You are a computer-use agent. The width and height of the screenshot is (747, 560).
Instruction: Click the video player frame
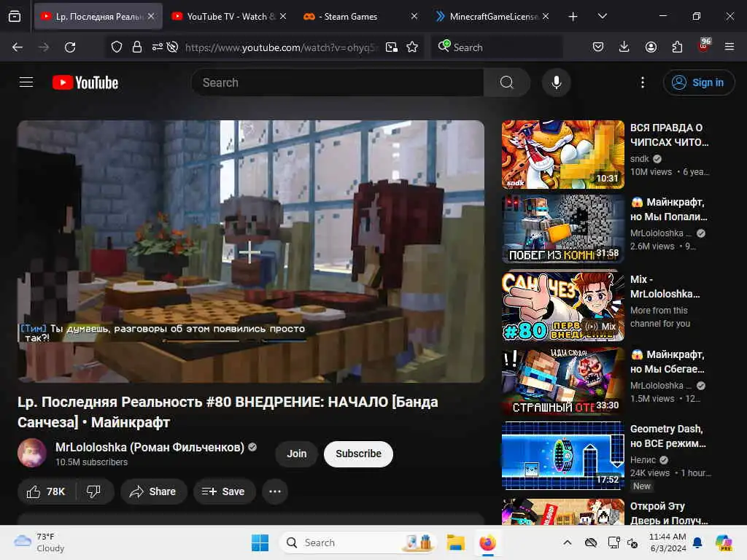251,251
